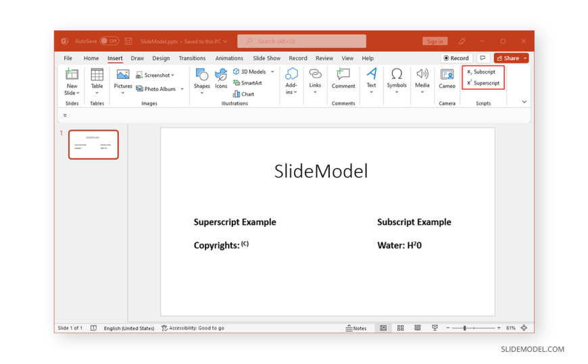Expand the 3D Models dropdown arrow

[x=272, y=72]
